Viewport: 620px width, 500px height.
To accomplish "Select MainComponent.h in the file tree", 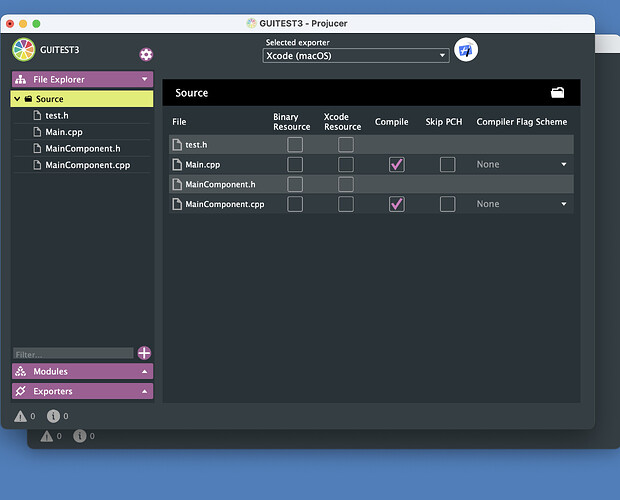I will [x=82, y=149].
